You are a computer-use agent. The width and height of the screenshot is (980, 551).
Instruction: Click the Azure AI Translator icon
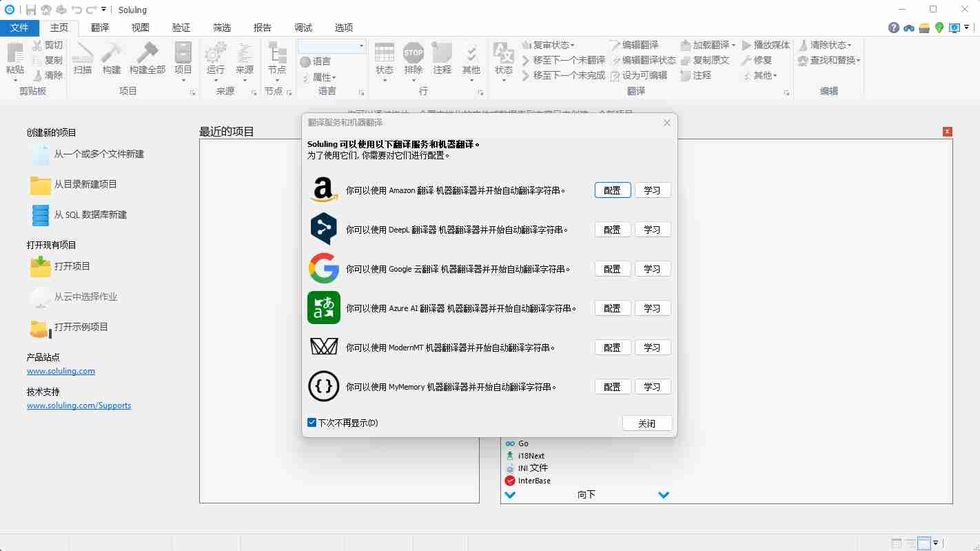click(x=323, y=308)
